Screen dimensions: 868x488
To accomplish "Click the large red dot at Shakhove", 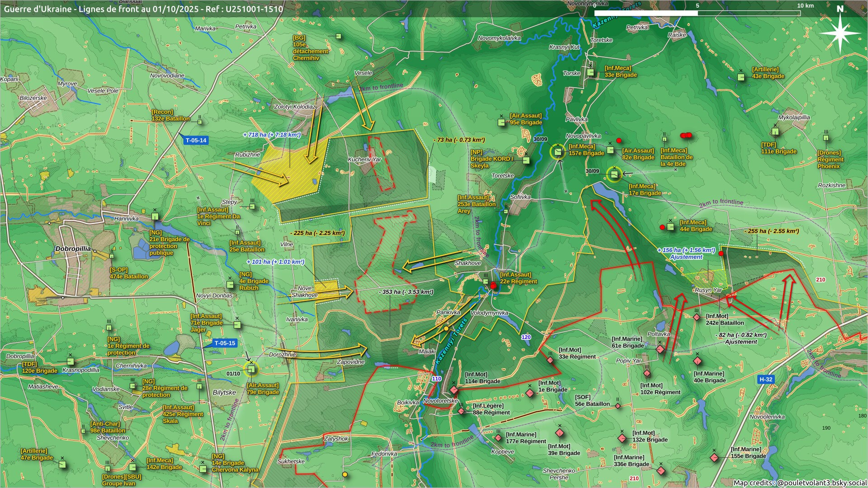I will 493,286.
